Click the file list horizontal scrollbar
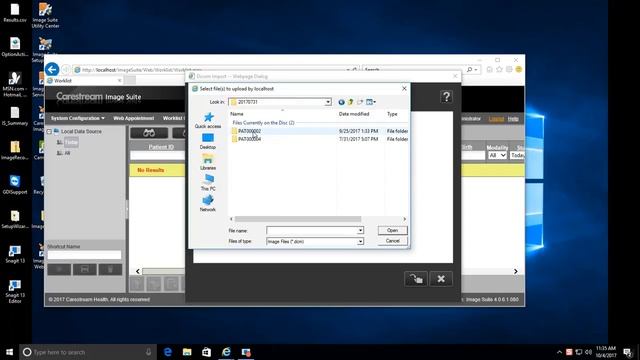This screenshot has width=640, height=360. (x=298, y=219)
